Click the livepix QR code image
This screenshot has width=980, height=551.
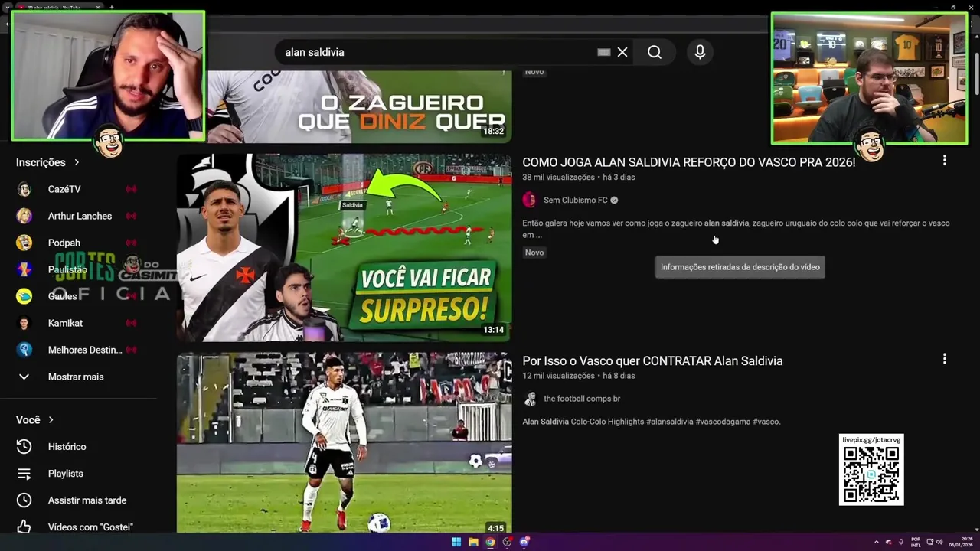871,474
